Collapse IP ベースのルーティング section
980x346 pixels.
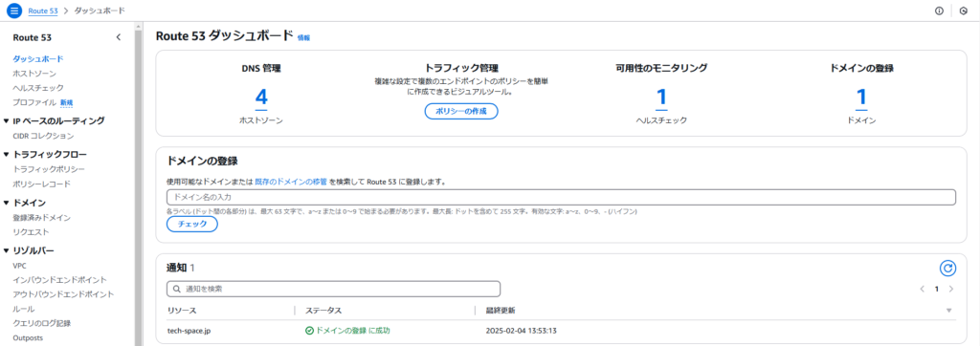pyautogui.click(x=7, y=121)
